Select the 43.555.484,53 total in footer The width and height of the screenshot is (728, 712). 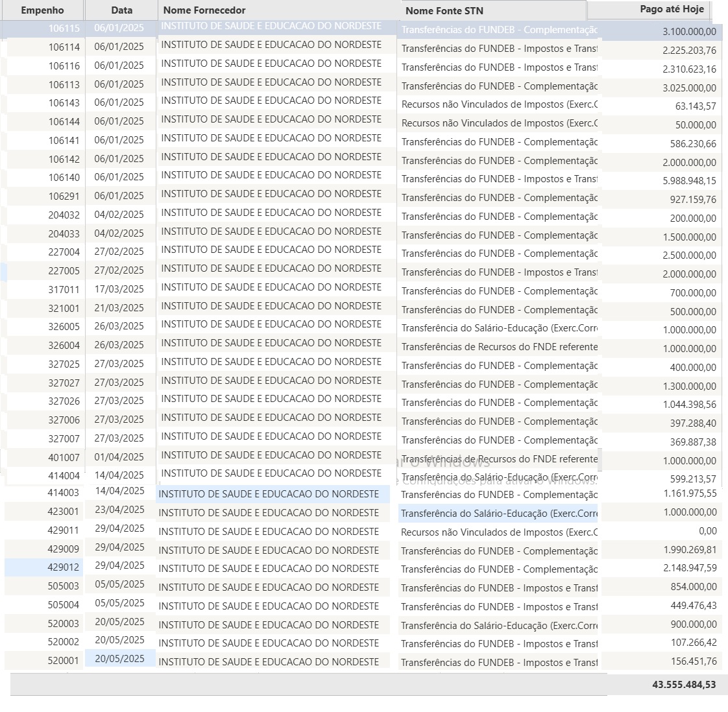(x=684, y=685)
